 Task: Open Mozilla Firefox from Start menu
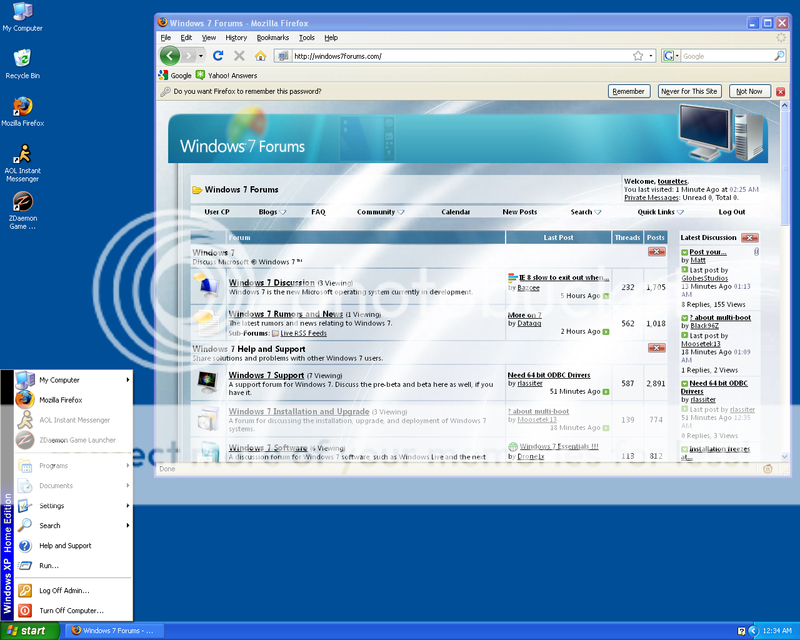pyautogui.click(x=73, y=400)
